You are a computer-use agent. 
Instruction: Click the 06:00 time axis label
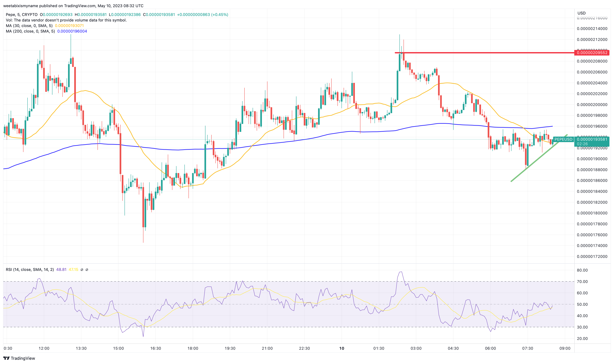490,348
